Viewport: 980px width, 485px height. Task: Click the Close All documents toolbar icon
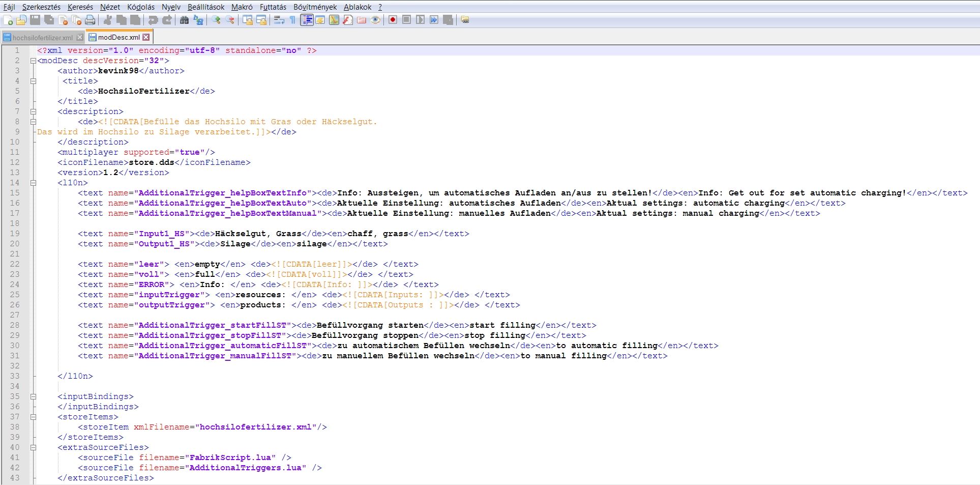[x=76, y=20]
